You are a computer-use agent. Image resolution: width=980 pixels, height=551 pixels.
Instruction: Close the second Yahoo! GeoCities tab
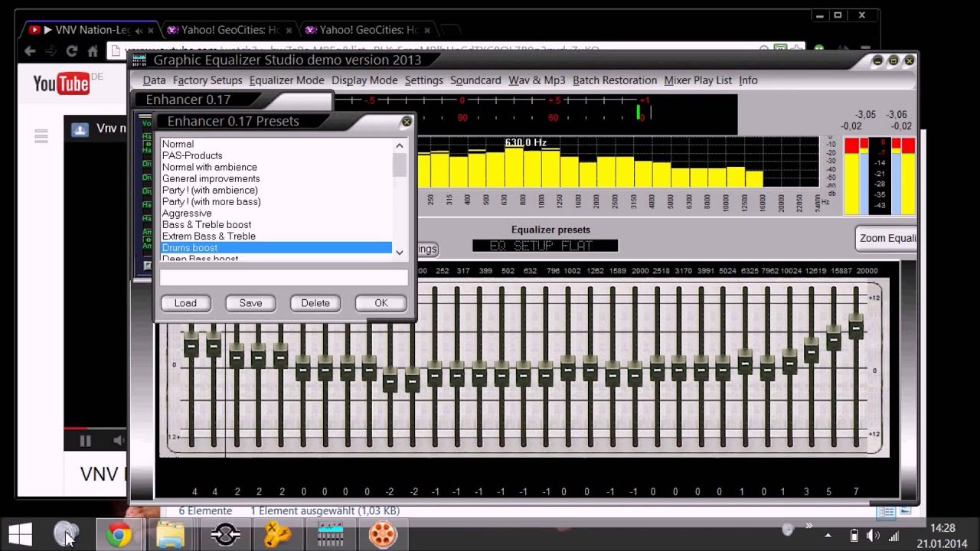pos(426,31)
